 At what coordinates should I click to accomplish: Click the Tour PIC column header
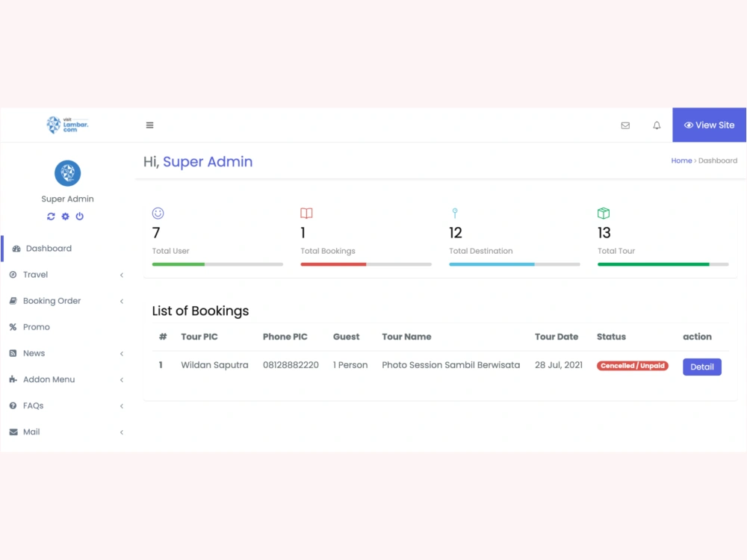pos(199,337)
